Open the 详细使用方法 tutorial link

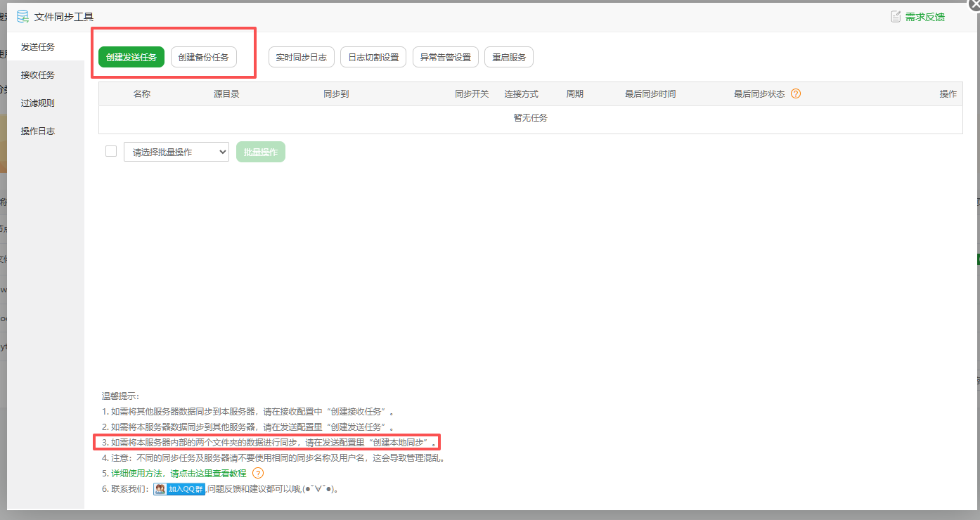coord(179,474)
